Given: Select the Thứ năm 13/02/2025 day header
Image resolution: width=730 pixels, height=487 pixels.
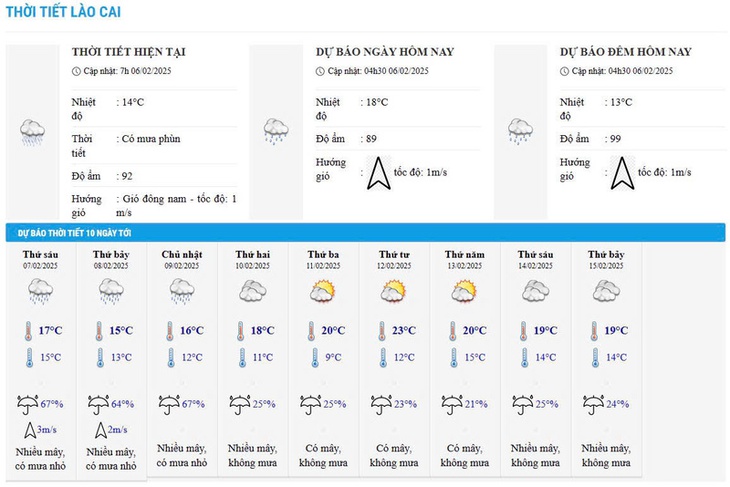Looking at the screenshot, I should pyautogui.click(x=465, y=260).
